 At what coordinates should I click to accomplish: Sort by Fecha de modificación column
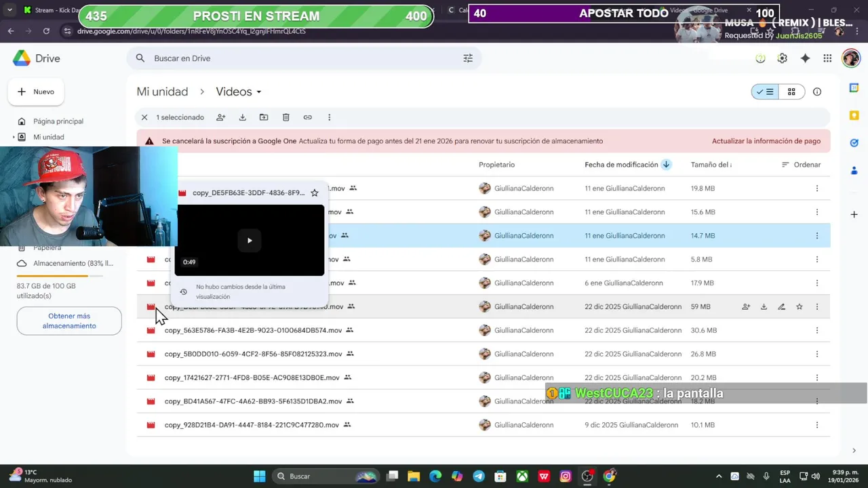pos(621,165)
